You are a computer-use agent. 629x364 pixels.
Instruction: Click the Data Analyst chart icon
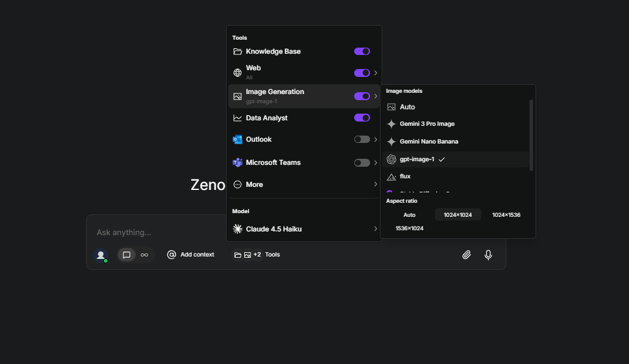[238, 118]
